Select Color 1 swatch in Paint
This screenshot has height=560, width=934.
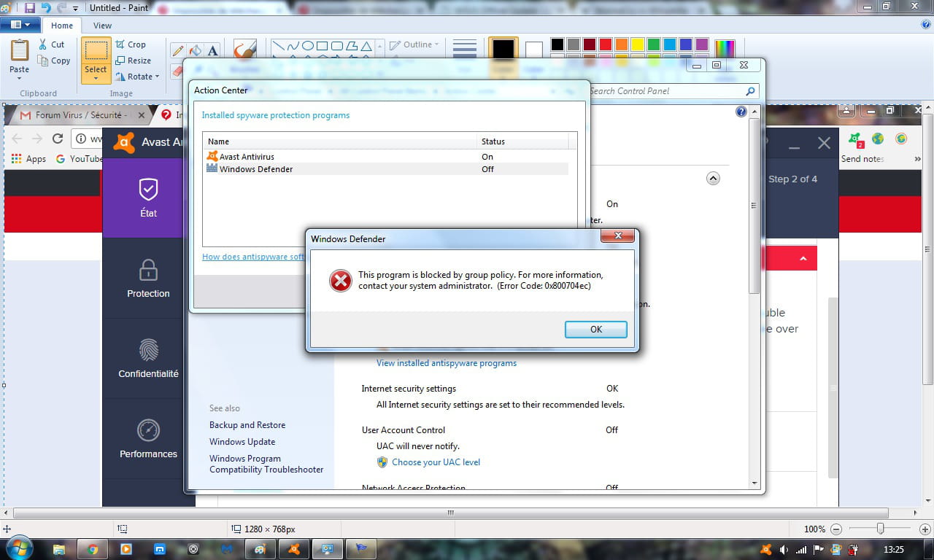pos(503,50)
